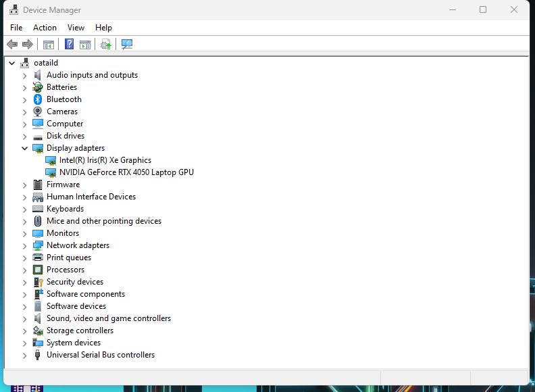The image size is (535, 392).
Task: Maximize the Device Manager window
Action: pyautogui.click(x=483, y=9)
